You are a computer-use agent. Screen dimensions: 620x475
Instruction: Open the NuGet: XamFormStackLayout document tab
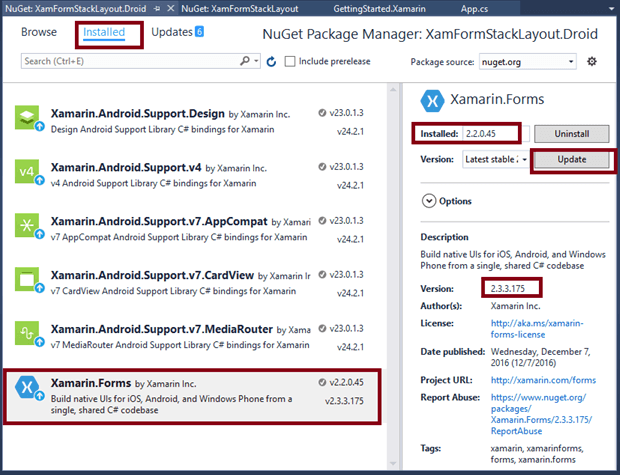(x=240, y=9)
